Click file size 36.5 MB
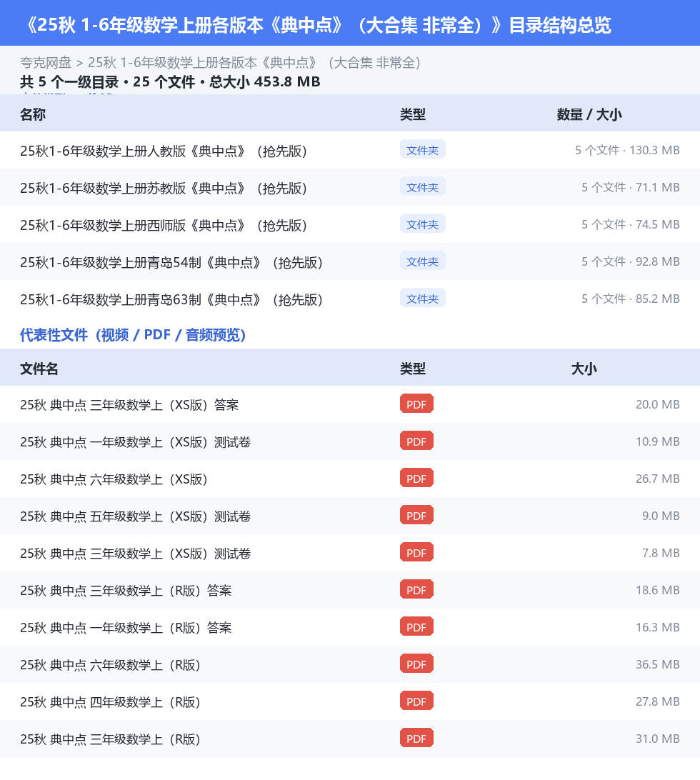This screenshot has height=780, width=700. coord(658,664)
